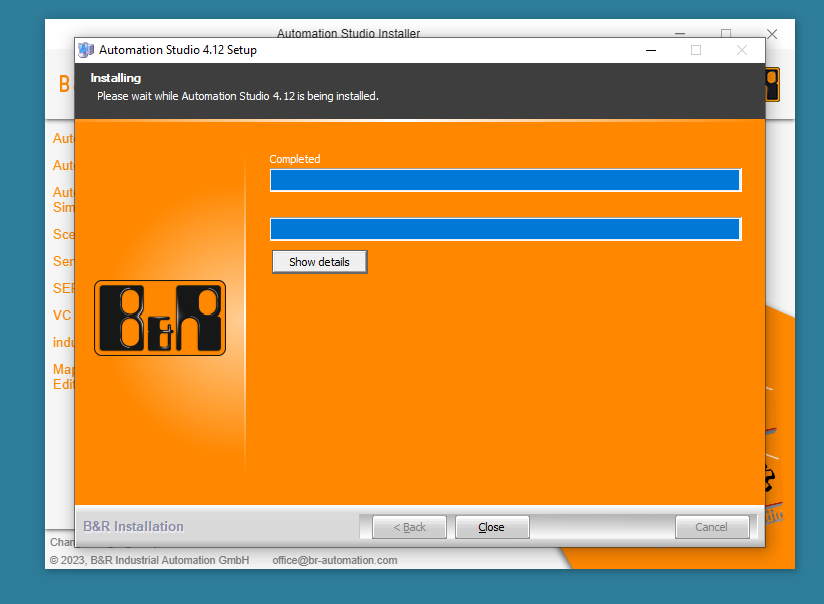This screenshot has height=604, width=824.
Task: Click the B&R logo image
Action: click(x=160, y=318)
